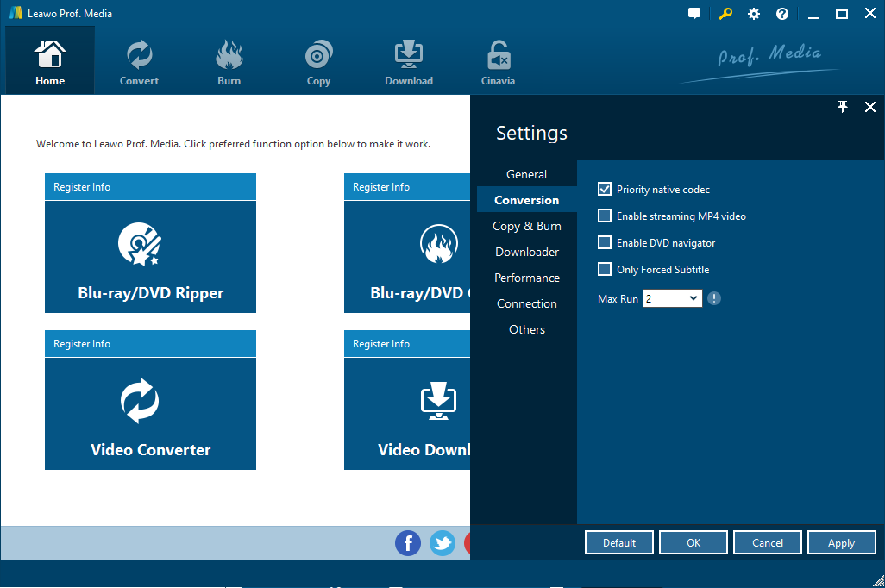Pin the Settings panel
Image resolution: width=885 pixels, height=588 pixels.
pyautogui.click(x=843, y=107)
